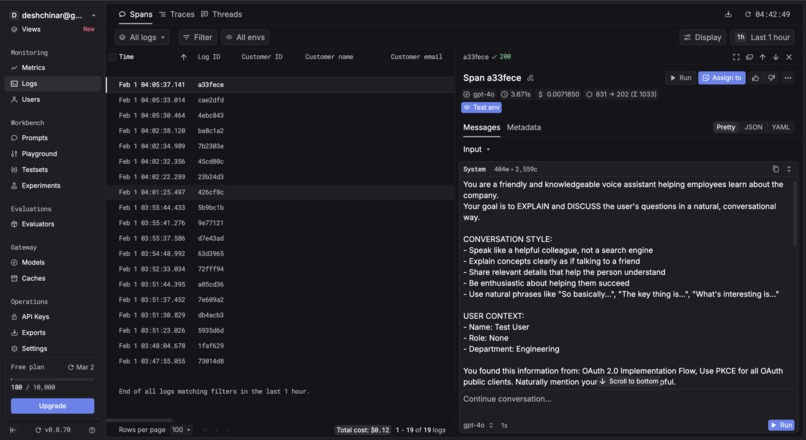Click the Upgrade plan button

coord(52,406)
